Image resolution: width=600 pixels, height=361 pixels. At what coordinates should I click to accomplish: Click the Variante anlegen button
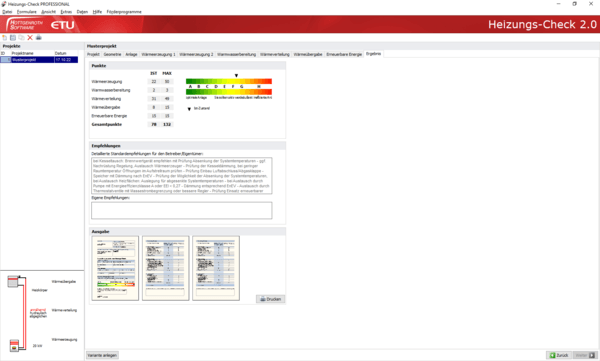(102, 355)
